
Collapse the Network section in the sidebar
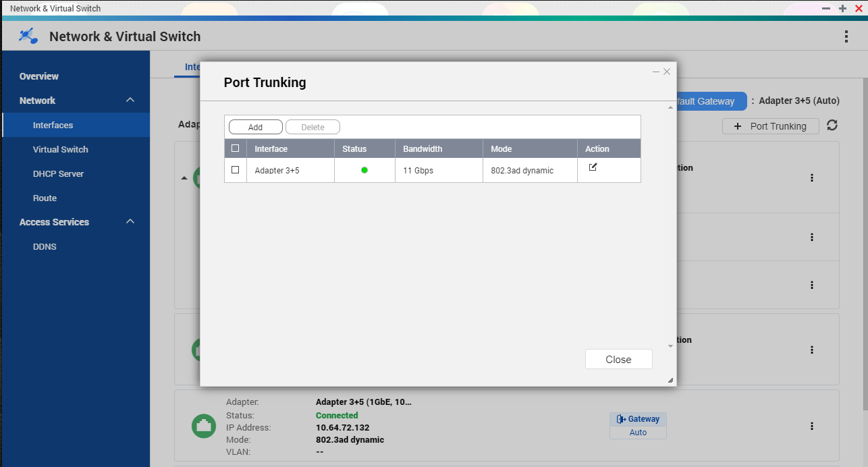pyautogui.click(x=129, y=100)
